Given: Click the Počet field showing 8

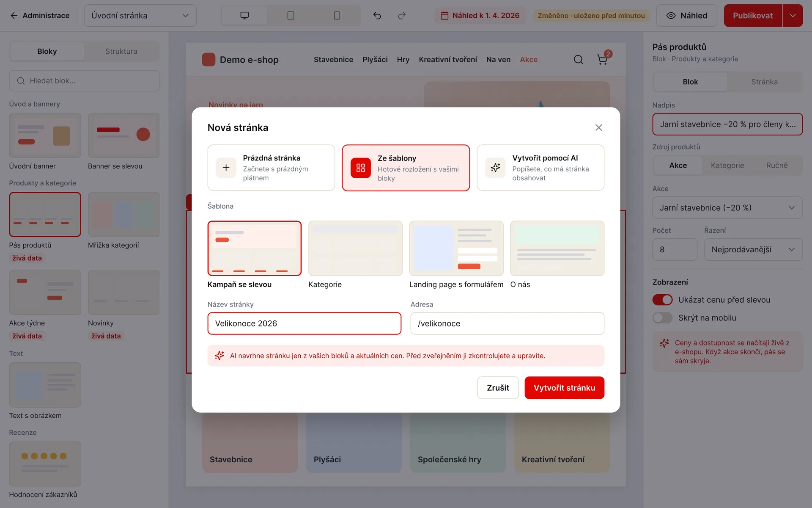Looking at the screenshot, I should [x=675, y=250].
